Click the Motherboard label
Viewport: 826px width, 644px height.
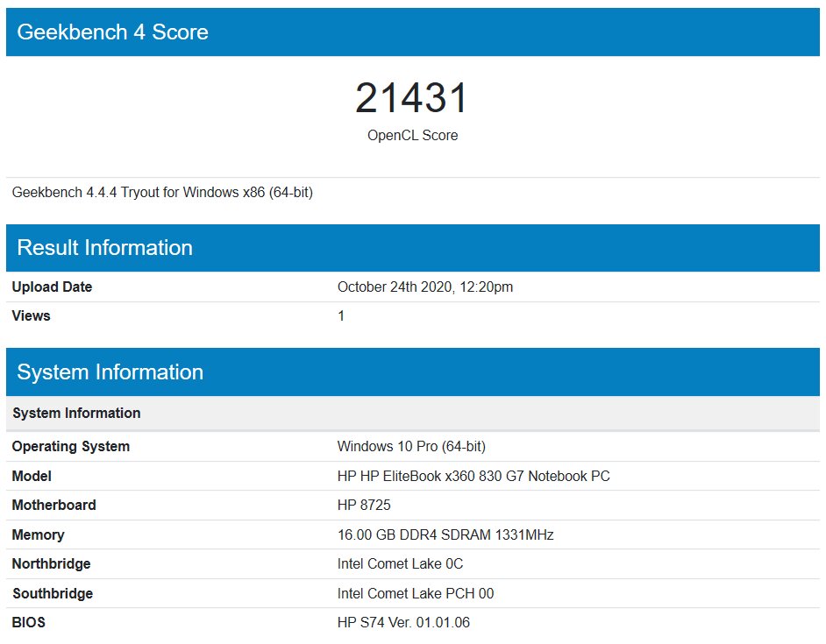(53, 505)
